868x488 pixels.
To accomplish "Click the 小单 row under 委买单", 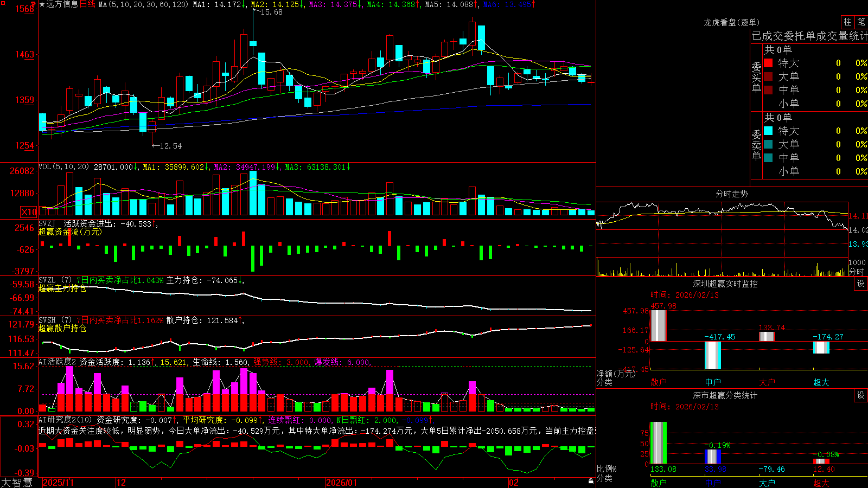I will pos(815,104).
